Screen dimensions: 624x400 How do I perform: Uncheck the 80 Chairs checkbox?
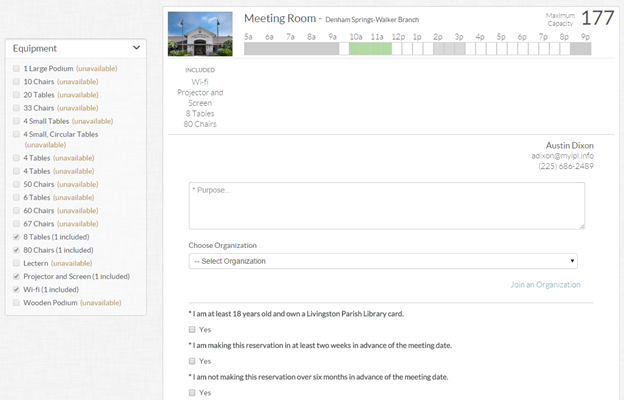pos(16,250)
